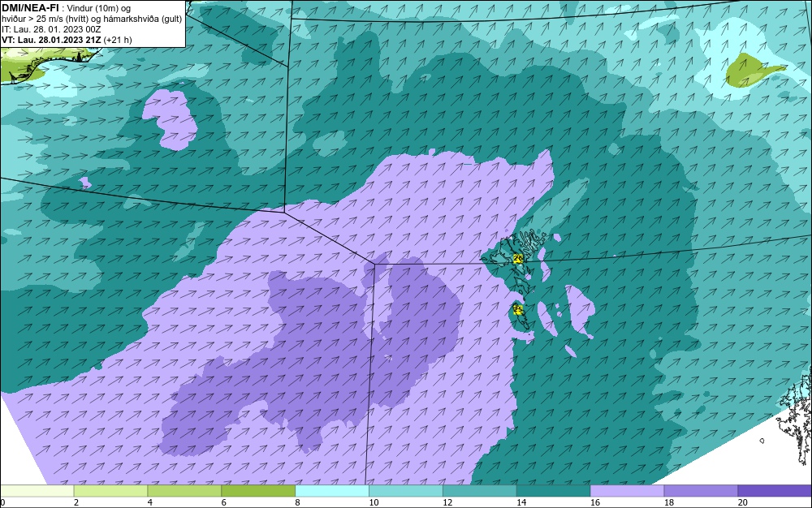Select the 6–8 m/s olive green legend swatch

coord(258,491)
